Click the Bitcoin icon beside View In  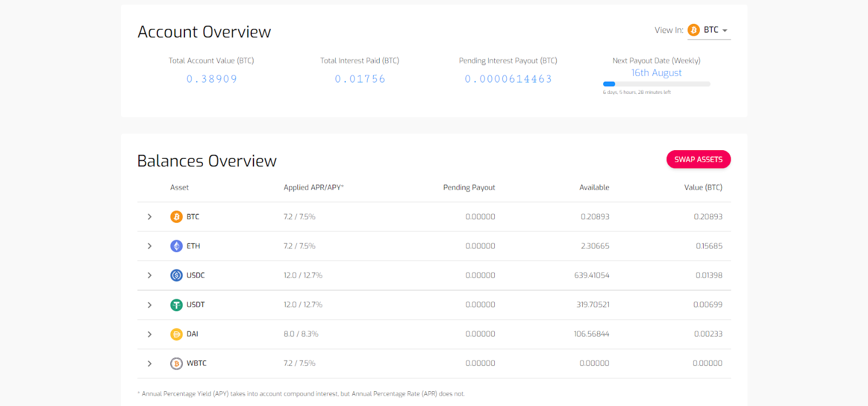(x=693, y=30)
